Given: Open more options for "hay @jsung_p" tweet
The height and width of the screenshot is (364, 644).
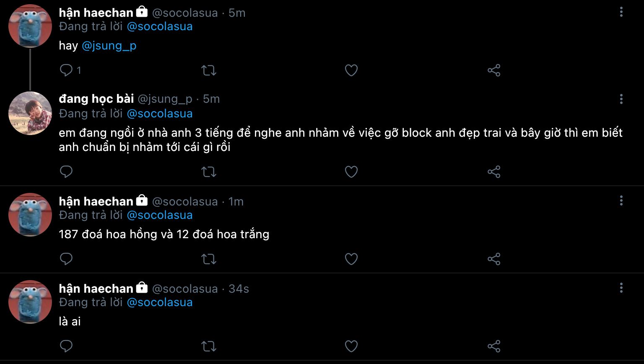Looking at the screenshot, I should (621, 12).
